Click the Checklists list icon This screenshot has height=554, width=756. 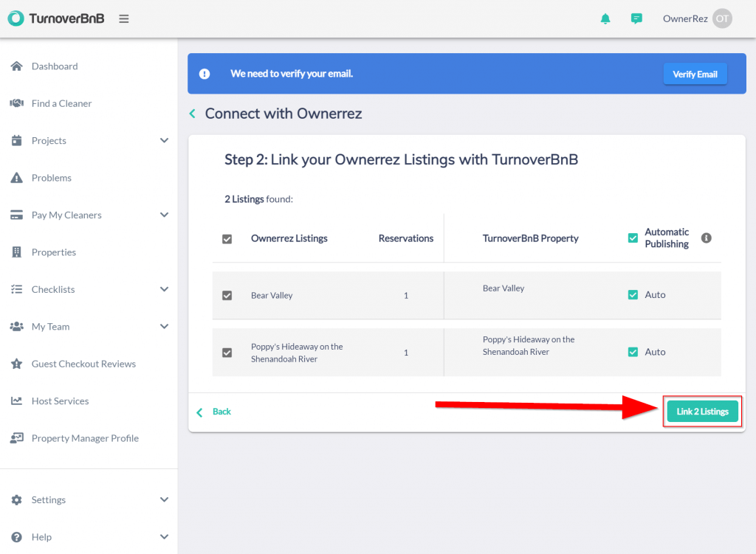click(17, 289)
